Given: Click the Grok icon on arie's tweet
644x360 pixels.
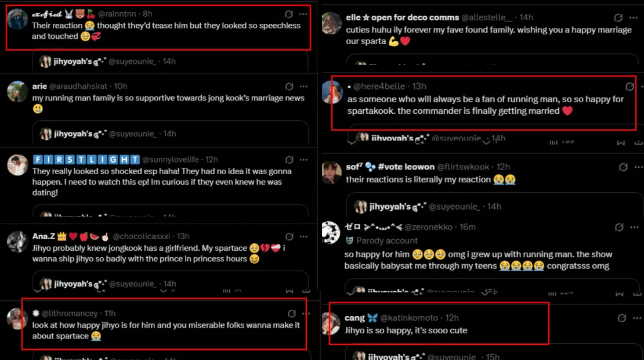Looking at the screenshot, I should click(x=289, y=86).
